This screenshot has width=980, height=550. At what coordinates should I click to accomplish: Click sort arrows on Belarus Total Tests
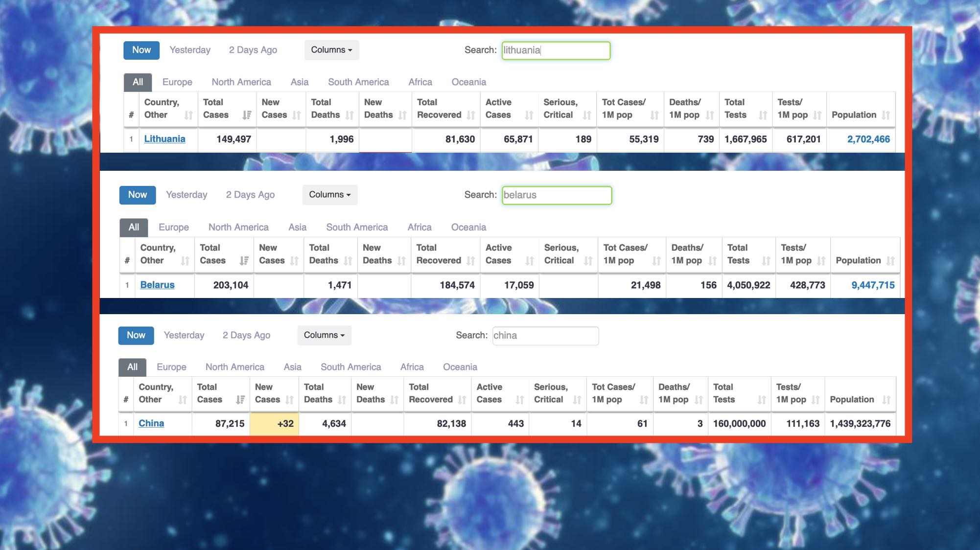(x=766, y=261)
